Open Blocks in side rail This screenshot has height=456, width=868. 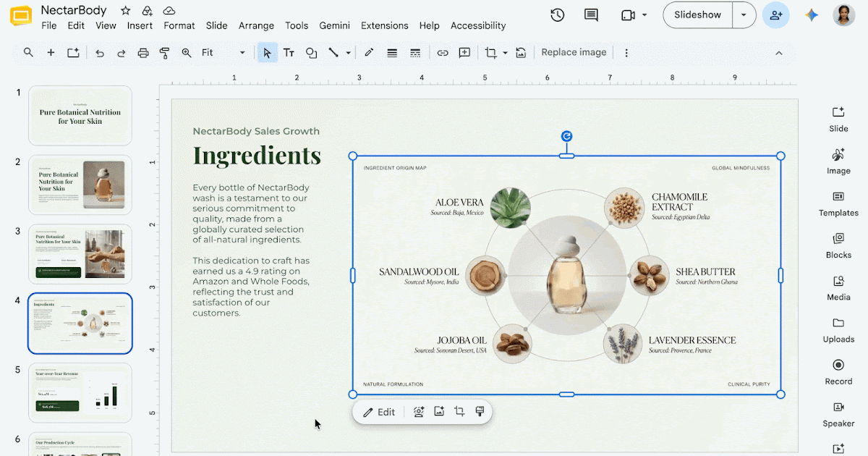click(x=838, y=245)
